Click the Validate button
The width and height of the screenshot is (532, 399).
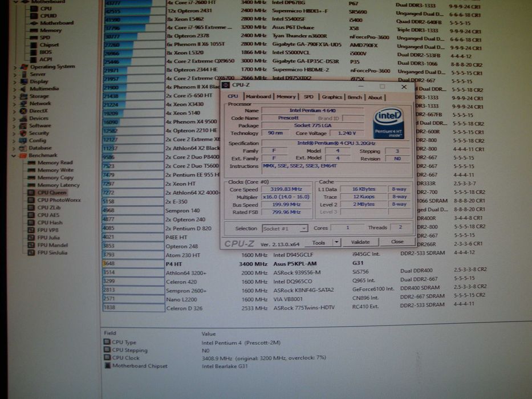coord(360,242)
